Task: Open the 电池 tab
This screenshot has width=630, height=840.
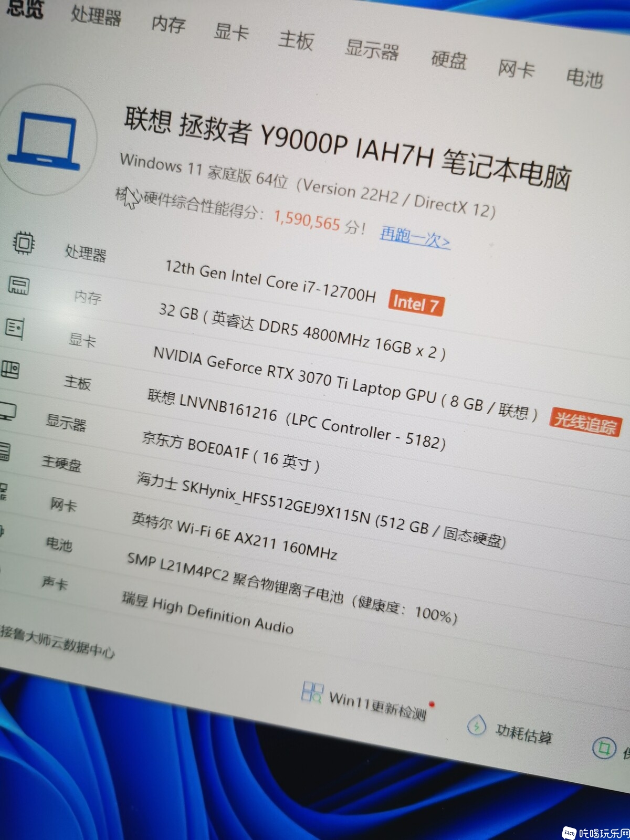Action: click(x=584, y=78)
